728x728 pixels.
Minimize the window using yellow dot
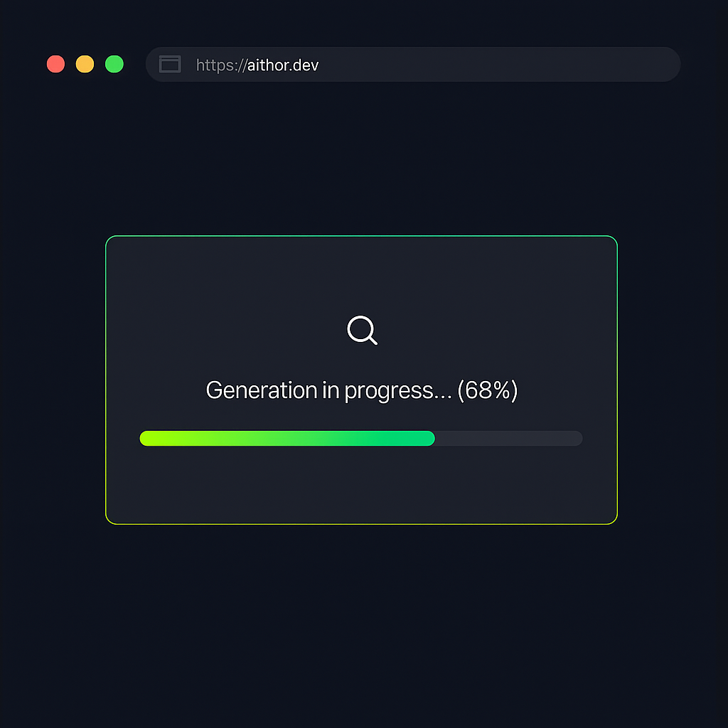click(x=85, y=64)
